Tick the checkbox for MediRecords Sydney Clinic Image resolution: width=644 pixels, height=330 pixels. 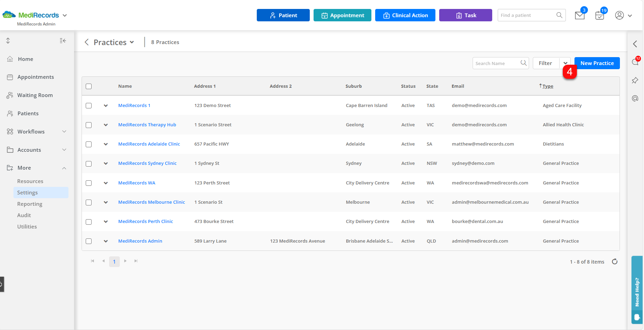(x=88, y=163)
